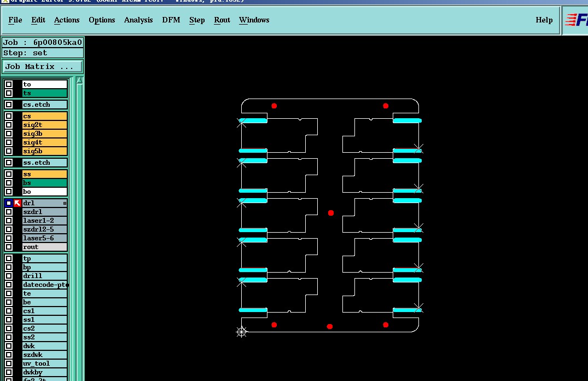Toggle display checkbox for cs.etch layer
This screenshot has width=588, height=381.
[x=9, y=105]
